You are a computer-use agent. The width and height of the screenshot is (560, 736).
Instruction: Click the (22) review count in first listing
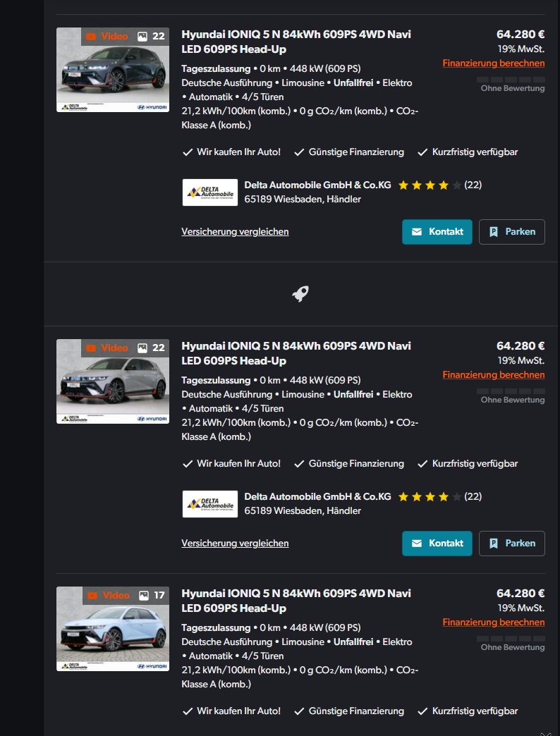tap(473, 185)
